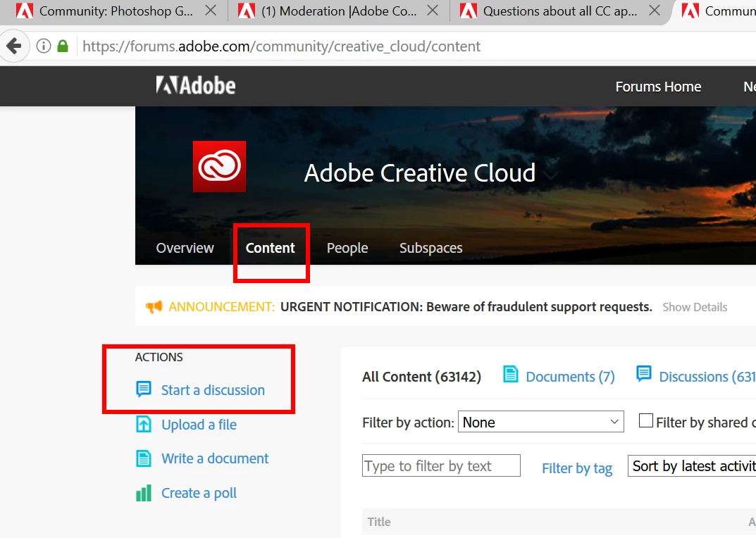Viewport: 756px width, 538px height.
Task: Focus the Type to filter by text field
Action: coord(441,465)
